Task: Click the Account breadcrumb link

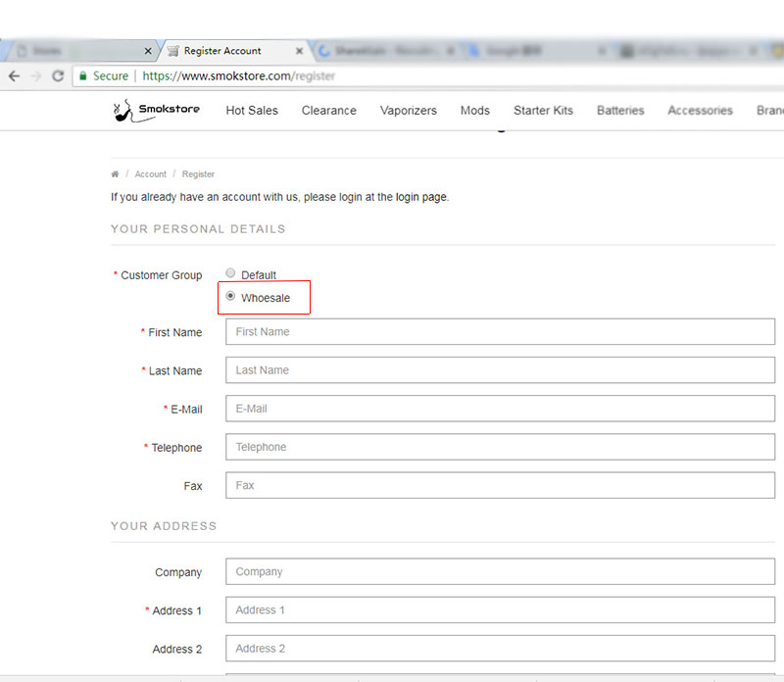Action: pos(150,174)
